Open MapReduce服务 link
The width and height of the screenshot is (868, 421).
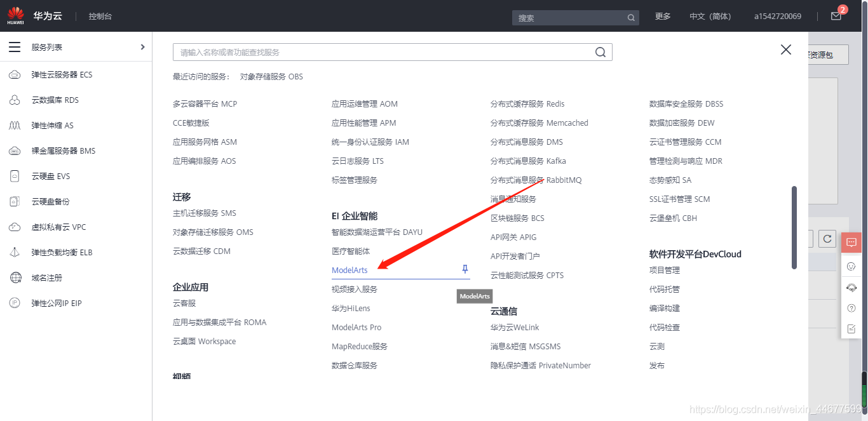pyautogui.click(x=360, y=347)
